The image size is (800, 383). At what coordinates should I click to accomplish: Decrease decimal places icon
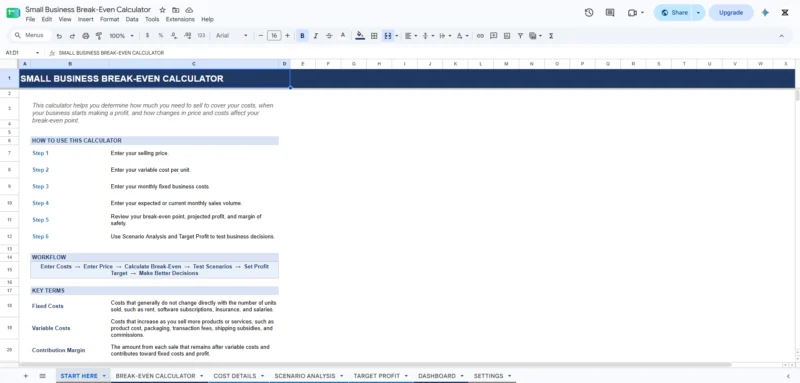[174, 36]
